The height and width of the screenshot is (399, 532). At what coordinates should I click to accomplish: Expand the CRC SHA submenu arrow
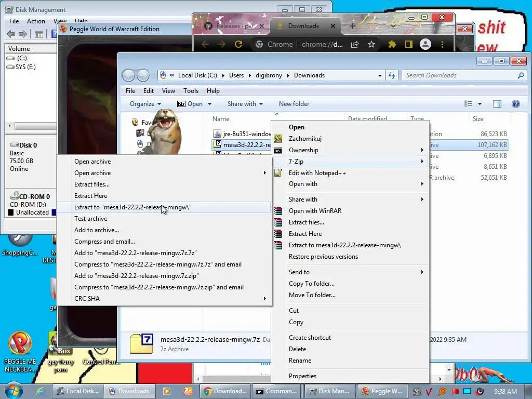coord(264,299)
